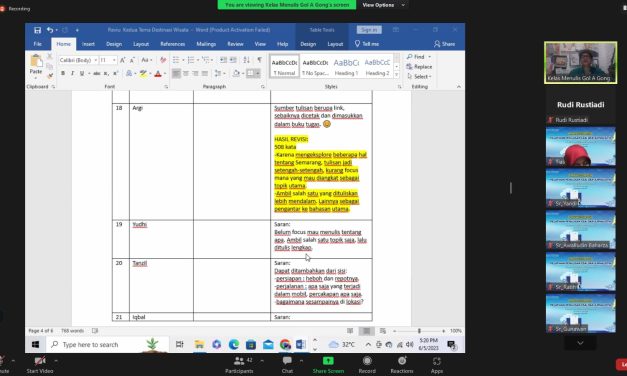Click the Show paragraph marks pilcrow icon

pos(260,60)
